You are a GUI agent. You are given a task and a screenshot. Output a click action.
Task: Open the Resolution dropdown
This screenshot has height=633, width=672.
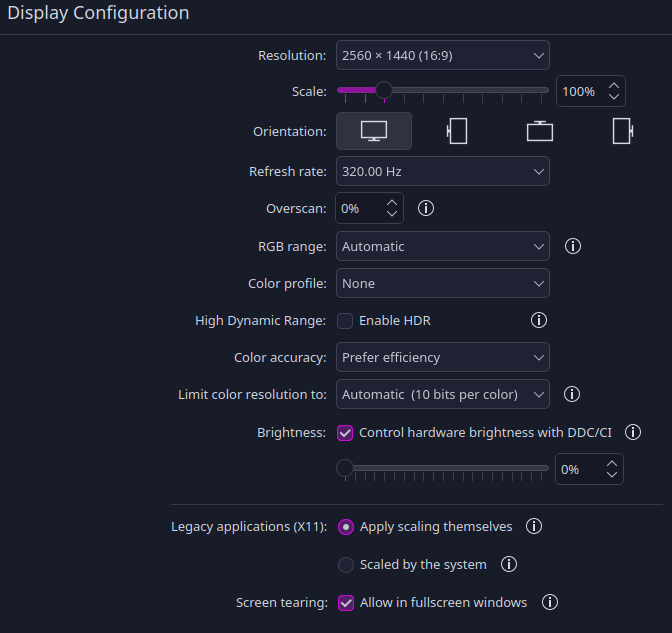click(x=443, y=55)
